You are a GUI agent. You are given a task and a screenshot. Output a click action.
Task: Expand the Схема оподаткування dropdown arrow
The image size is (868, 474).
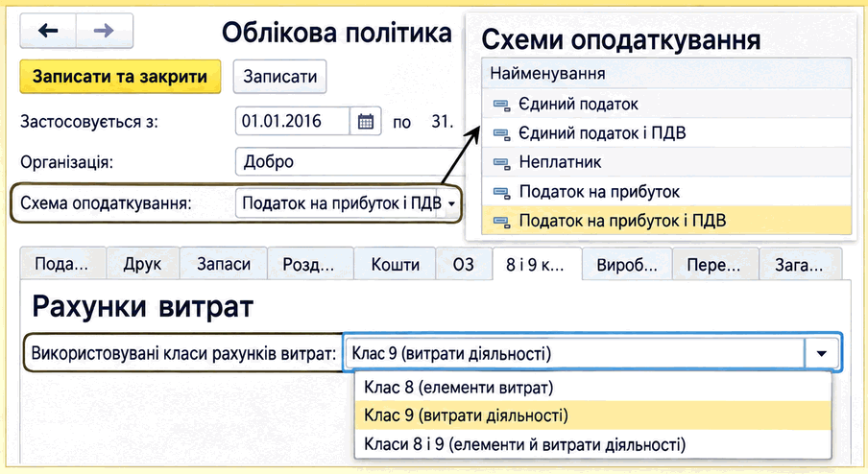[451, 203]
